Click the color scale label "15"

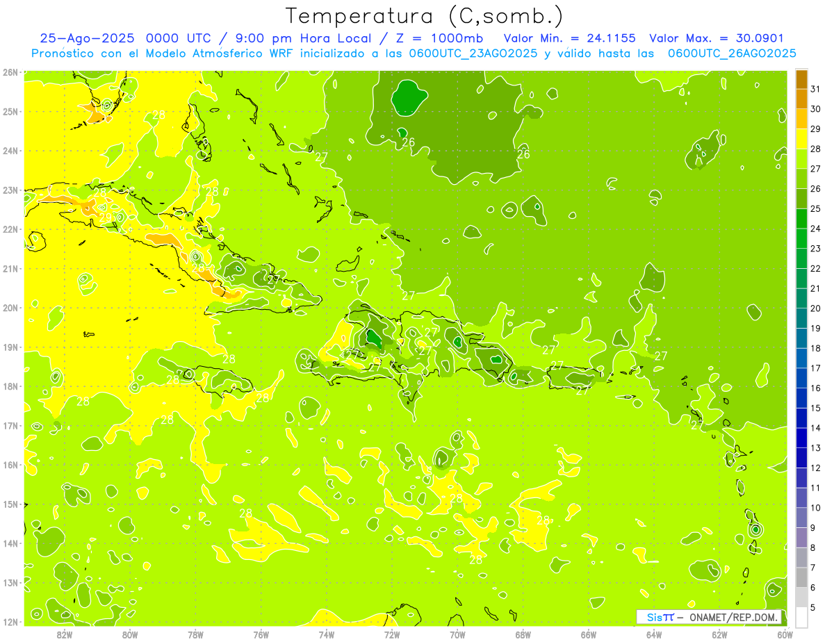click(x=815, y=408)
